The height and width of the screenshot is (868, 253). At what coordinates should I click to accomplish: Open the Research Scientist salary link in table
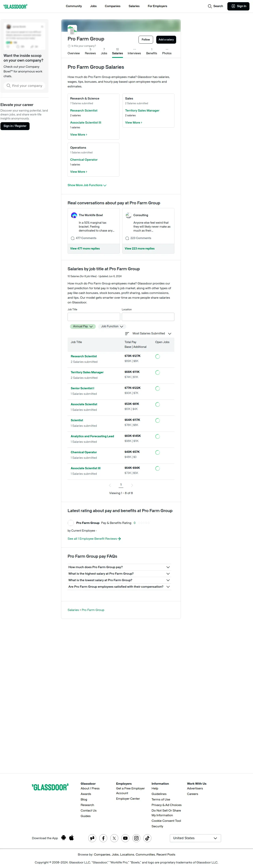point(84,356)
